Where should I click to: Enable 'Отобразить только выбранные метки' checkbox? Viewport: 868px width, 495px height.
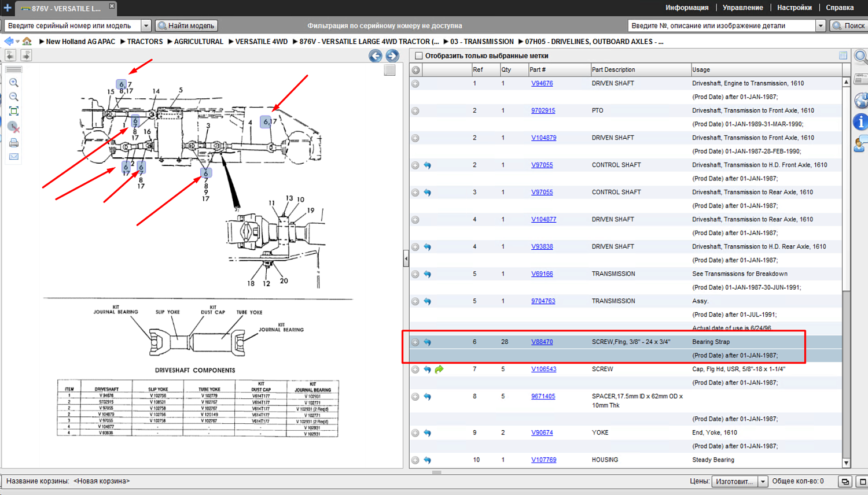click(419, 56)
